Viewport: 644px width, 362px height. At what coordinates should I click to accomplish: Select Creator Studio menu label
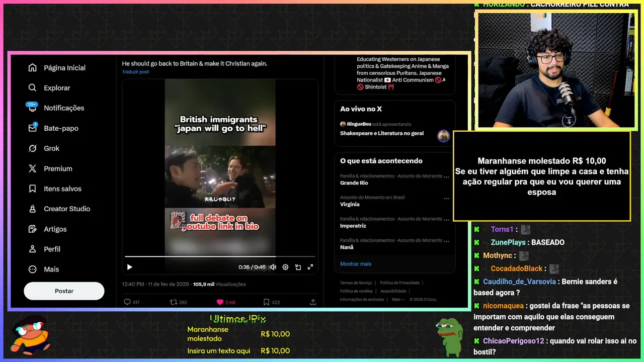[67, 209]
